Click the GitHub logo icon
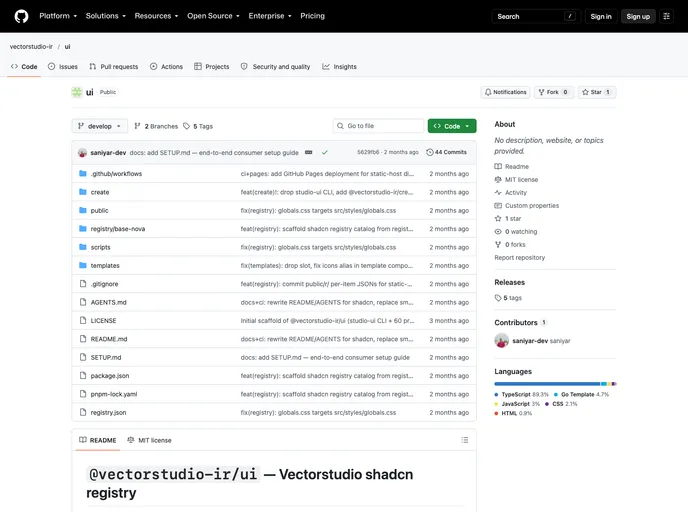 (21, 16)
